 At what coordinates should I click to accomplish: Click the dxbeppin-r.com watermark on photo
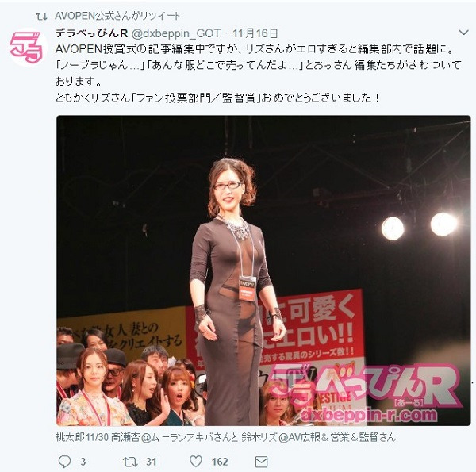click(369, 415)
